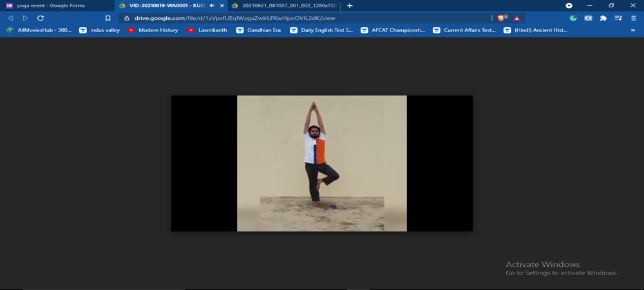644x290 pixels.
Task: Open the Brave Rewards triangle icon
Action: point(516,18)
